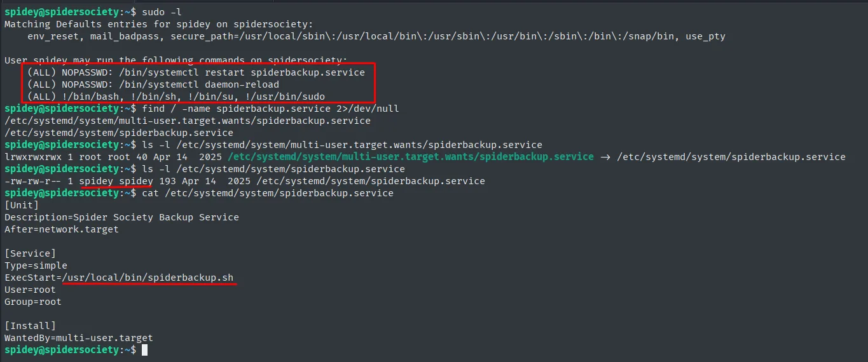Click the 'WantedBy=multi-user.target' line
The image size is (868, 362).
(x=79, y=338)
